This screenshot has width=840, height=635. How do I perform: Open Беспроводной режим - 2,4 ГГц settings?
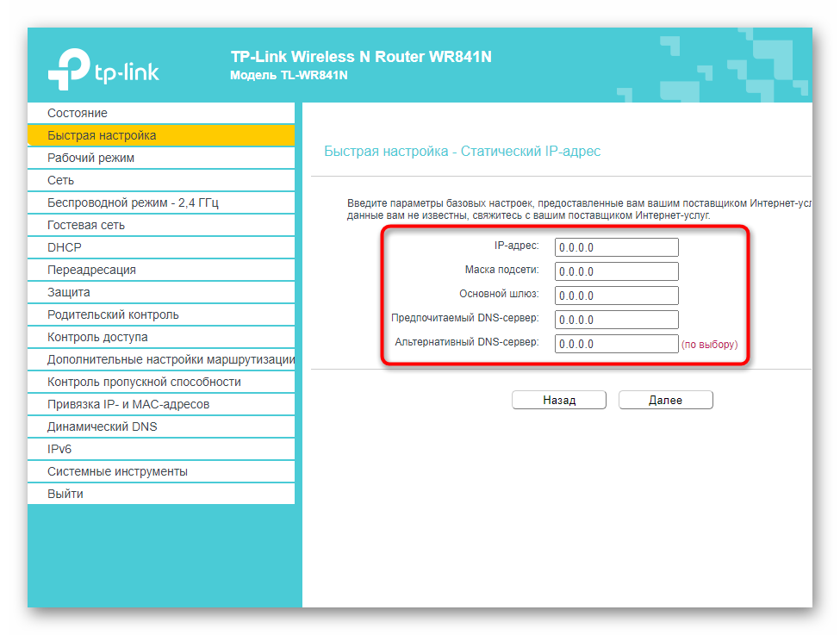point(133,202)
